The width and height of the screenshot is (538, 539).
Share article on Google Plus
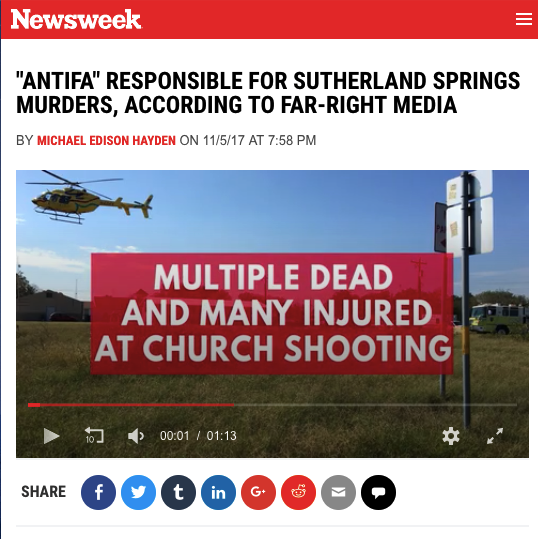point(258,492)
